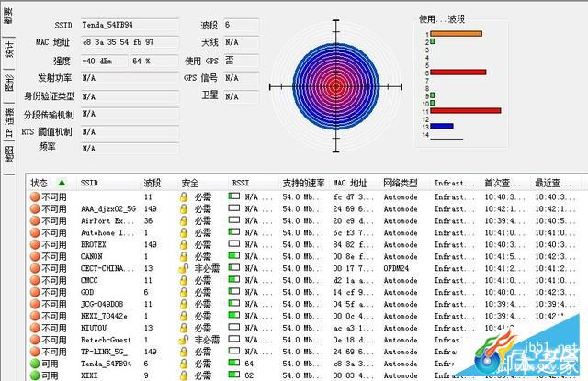Click the strength percent field 64 %
Viewport: 588px width, 381px height.
pyautogui.click(x=154, y=61)
